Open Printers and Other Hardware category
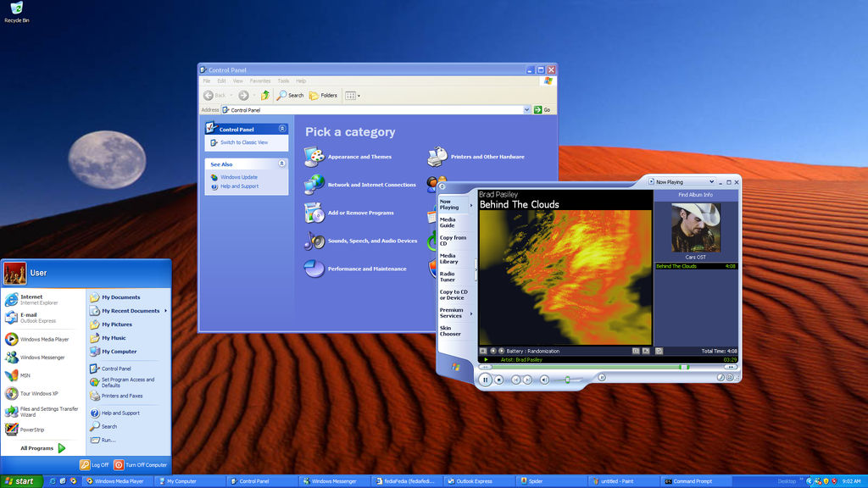The height and width of the screenshot is (488, 868). click(x=476, y=157)
